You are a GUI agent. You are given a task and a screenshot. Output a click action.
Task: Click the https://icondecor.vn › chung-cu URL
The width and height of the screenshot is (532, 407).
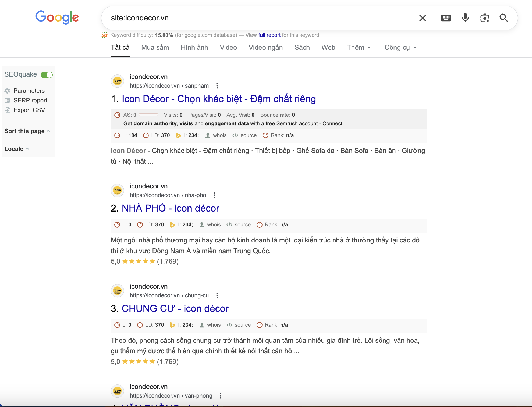169,295
